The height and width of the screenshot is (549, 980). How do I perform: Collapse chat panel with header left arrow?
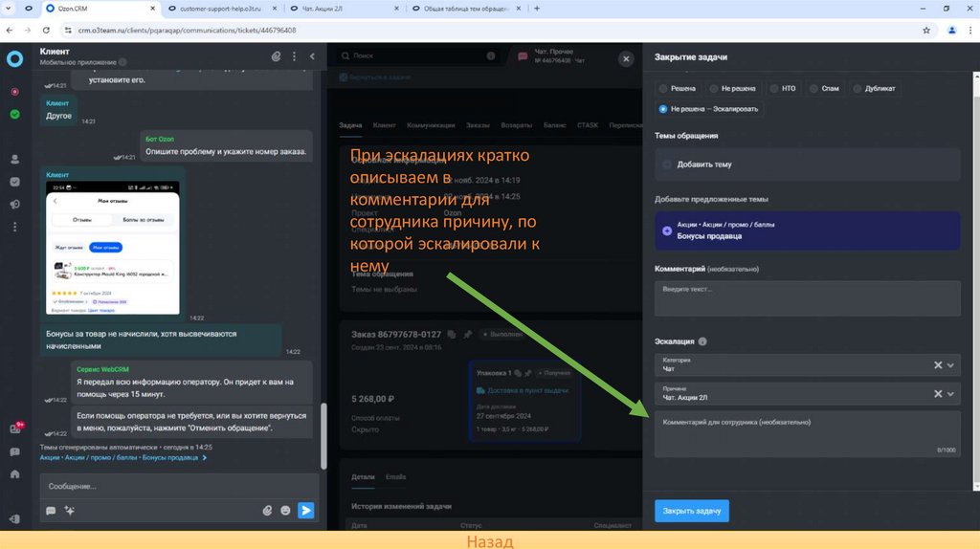pos(312,56)
